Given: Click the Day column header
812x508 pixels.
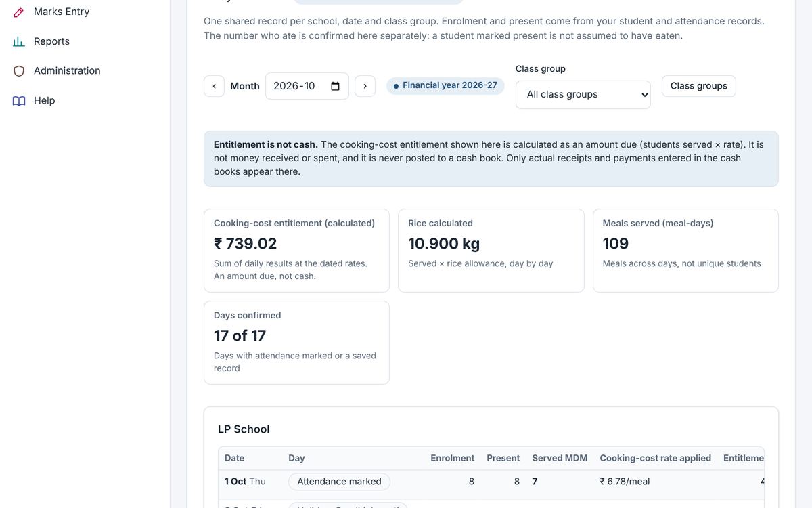Looking at the screenshot, I should (296, 458).
